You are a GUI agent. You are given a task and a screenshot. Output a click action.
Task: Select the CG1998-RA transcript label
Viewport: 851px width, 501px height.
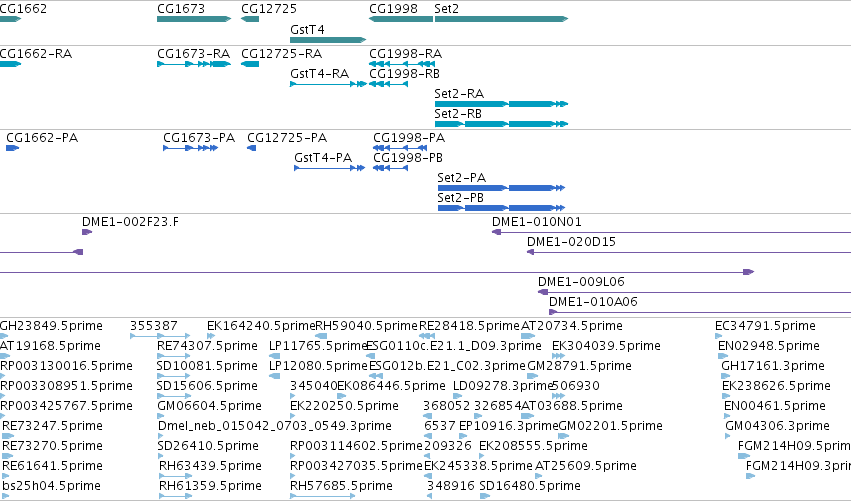click(x=405, y=54)
